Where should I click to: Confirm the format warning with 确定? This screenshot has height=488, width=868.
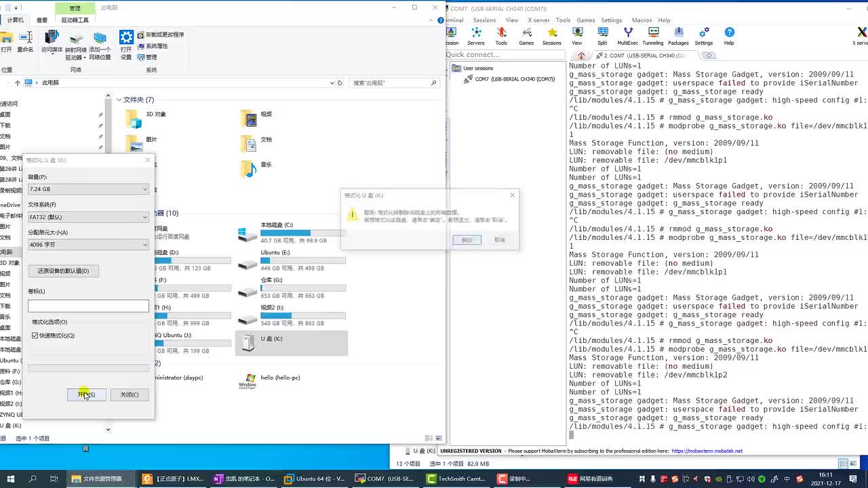coord(467,240)
